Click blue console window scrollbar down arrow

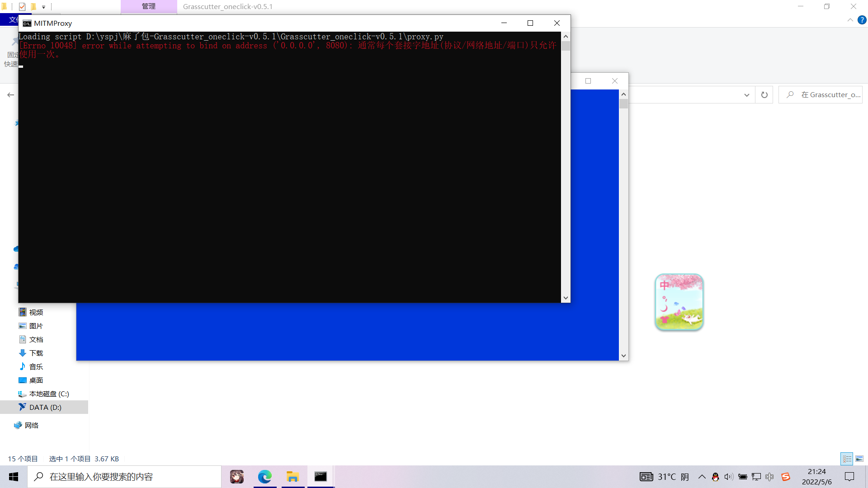click(623, 356)
